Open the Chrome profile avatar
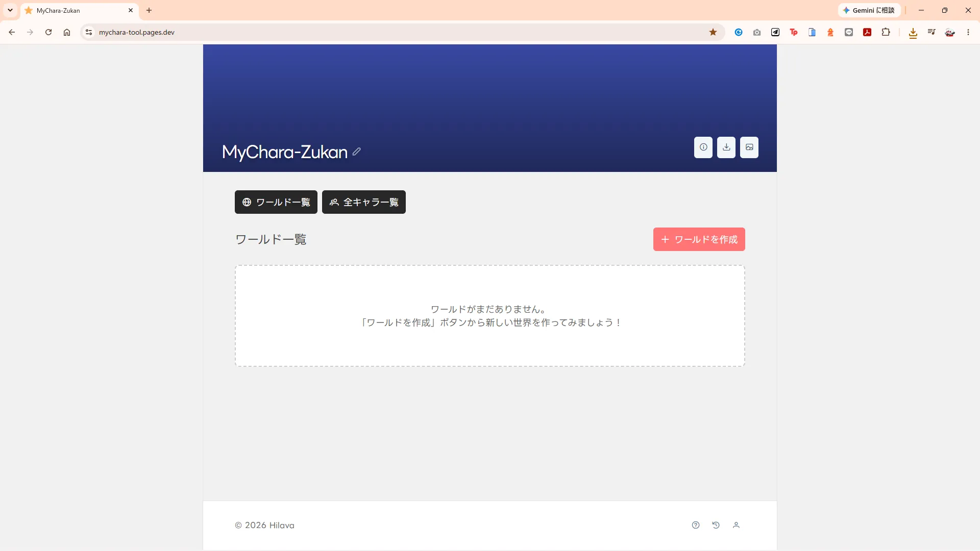The height and width of the screenshot is (551, 980). 950,32
